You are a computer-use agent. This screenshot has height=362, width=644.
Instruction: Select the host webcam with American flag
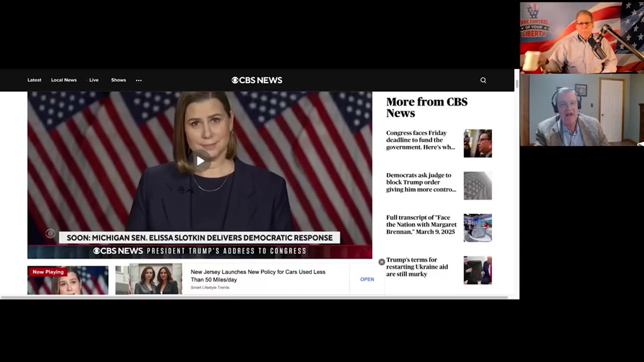point(582,38)
